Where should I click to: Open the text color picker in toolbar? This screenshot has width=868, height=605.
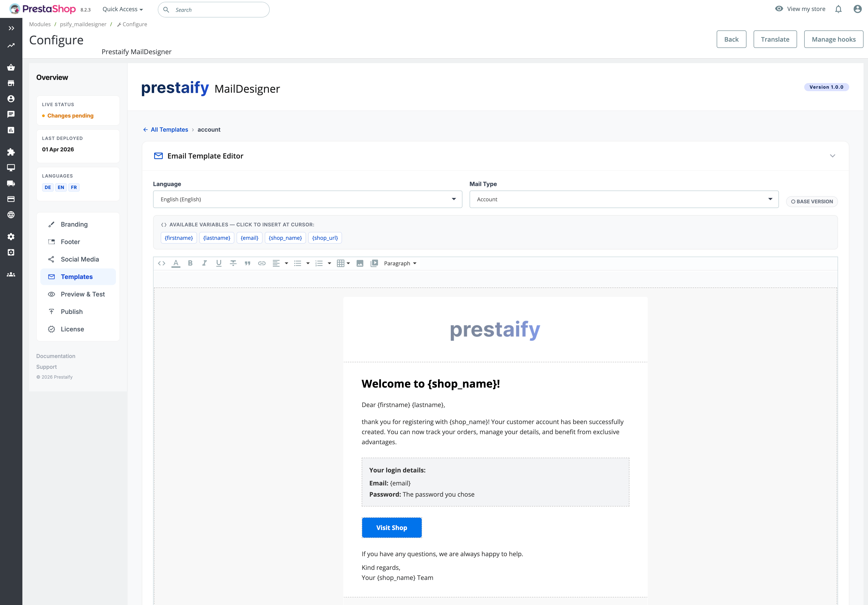(x=176, y=264)
